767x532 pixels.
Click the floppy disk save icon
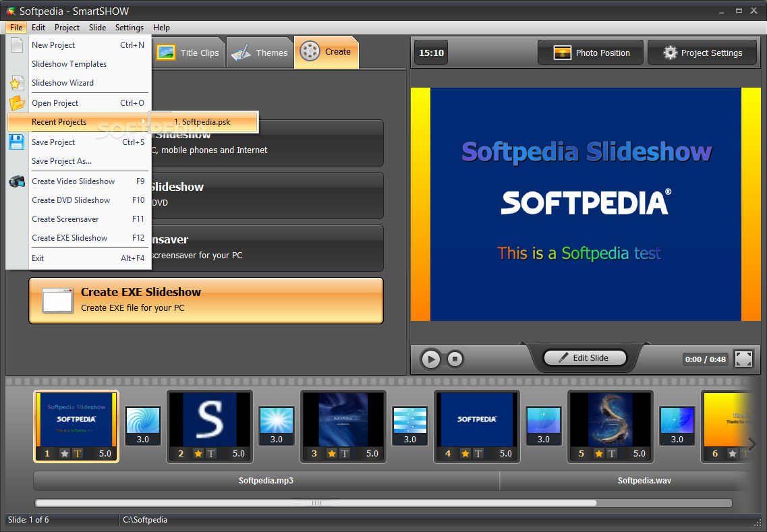click(17, 142)
